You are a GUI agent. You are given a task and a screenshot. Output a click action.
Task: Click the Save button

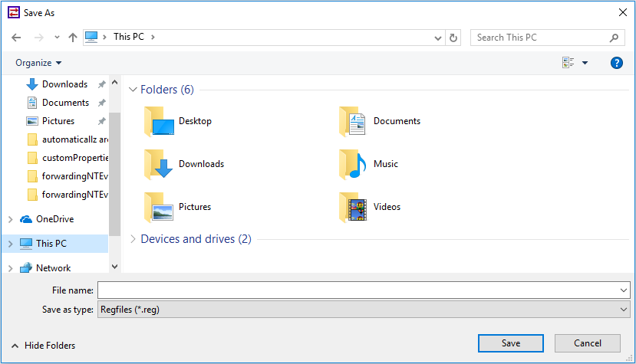pos(510,343)
